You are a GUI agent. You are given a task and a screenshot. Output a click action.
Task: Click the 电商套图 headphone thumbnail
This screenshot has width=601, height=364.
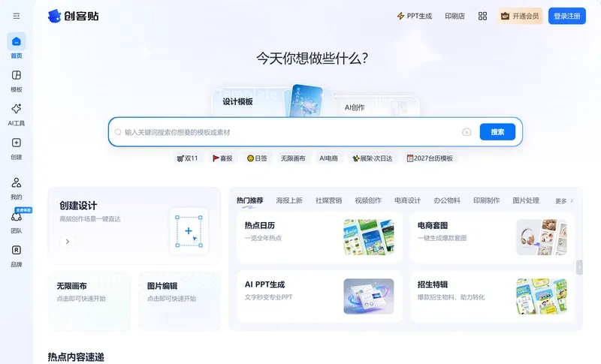(541, 237)
